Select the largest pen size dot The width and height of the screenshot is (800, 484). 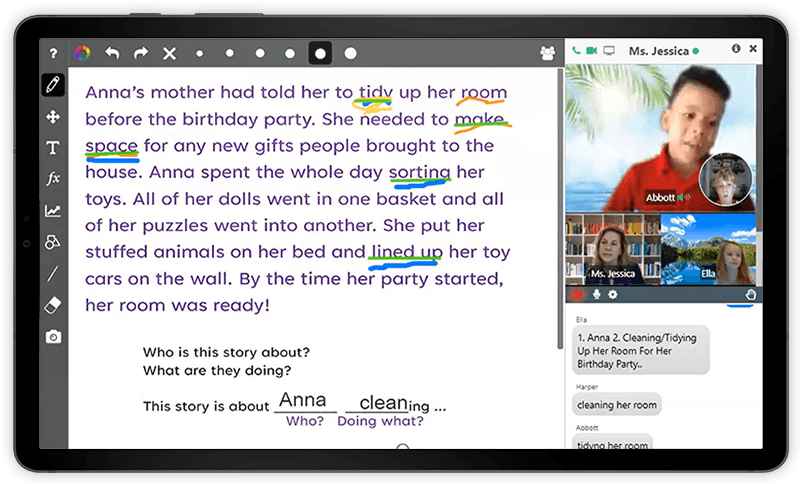tap(350, 53)
